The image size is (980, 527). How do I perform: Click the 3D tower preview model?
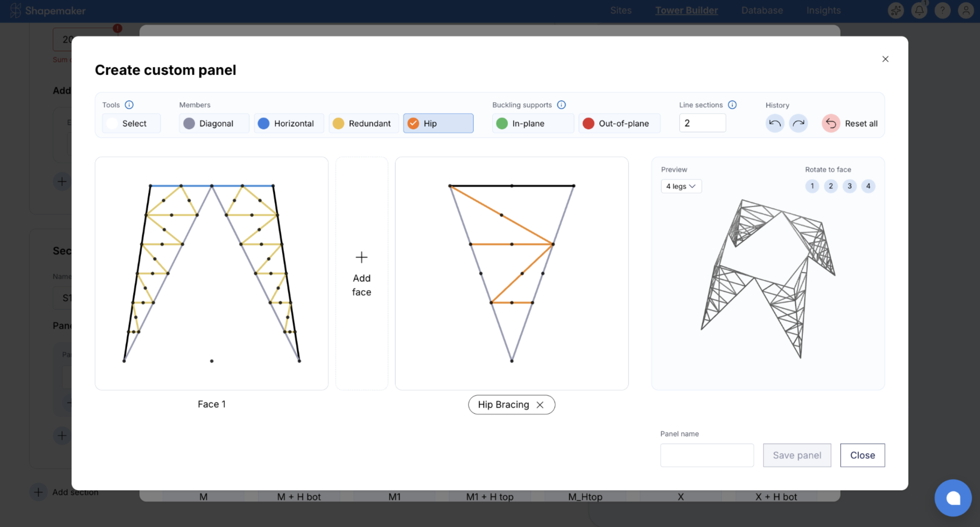pos(768,279)
